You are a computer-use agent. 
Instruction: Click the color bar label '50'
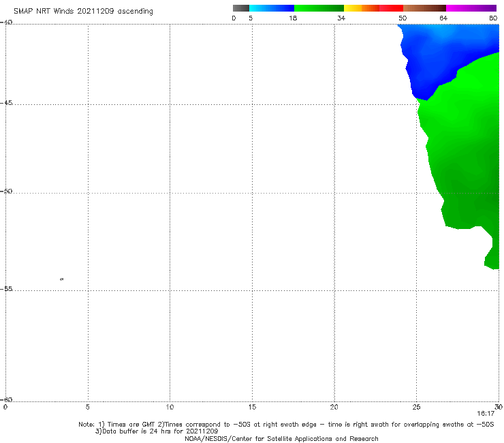(403, 18)
